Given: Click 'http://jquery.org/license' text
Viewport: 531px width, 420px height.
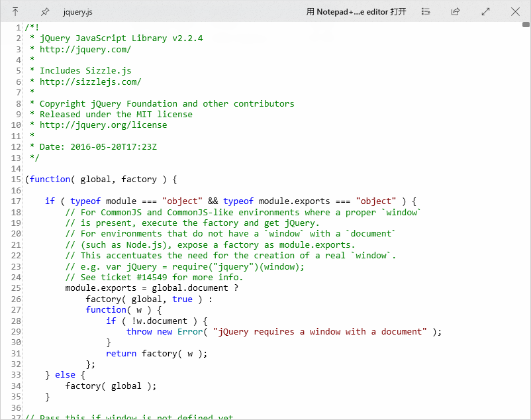Looking at the screenshot, I should point(103,125).
